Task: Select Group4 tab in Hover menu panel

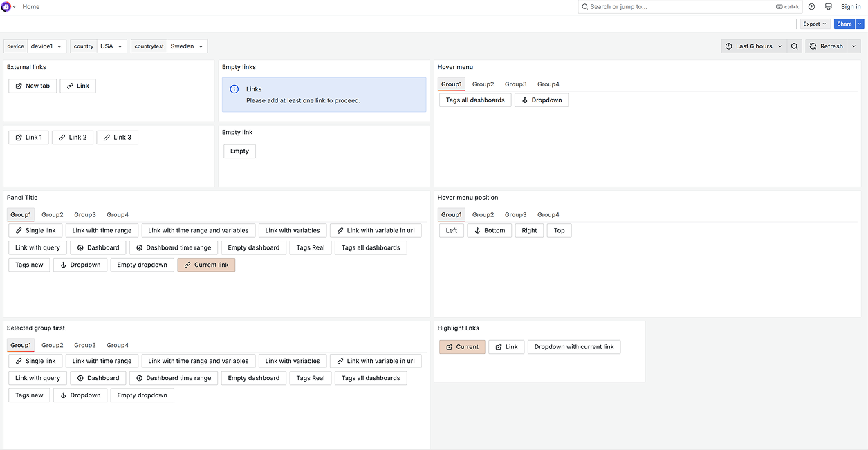Action: [548, 84]
